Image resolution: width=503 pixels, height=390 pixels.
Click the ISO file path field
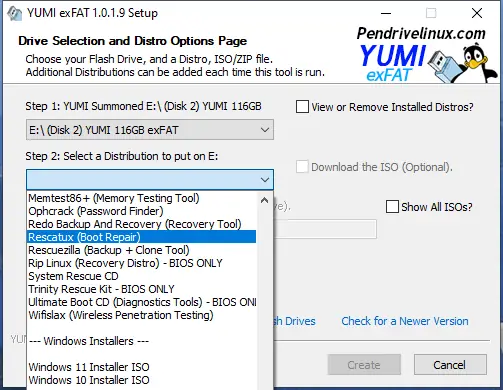(325, 229)
